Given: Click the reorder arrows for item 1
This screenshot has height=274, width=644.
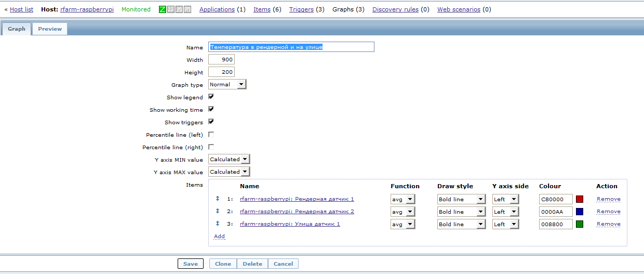Looking at the screenshot, I should tap(218, 199).
